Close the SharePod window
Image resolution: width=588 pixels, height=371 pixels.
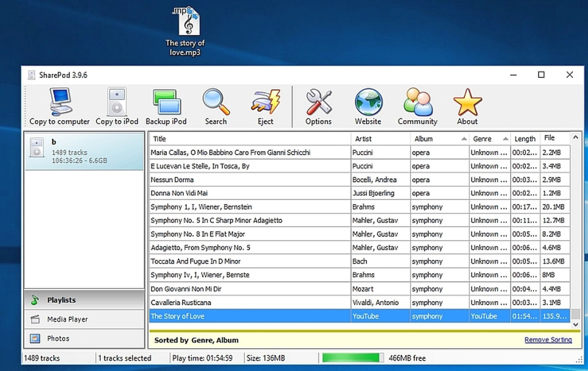click(569, 75)
